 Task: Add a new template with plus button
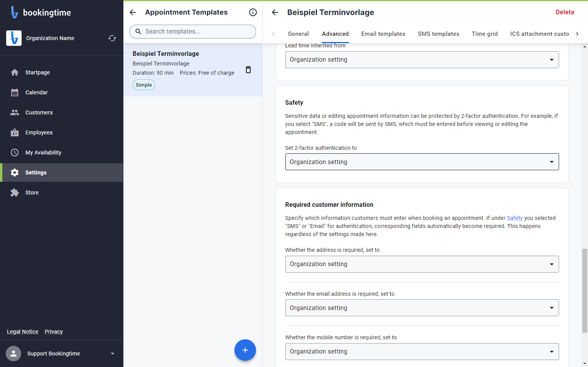245,350
